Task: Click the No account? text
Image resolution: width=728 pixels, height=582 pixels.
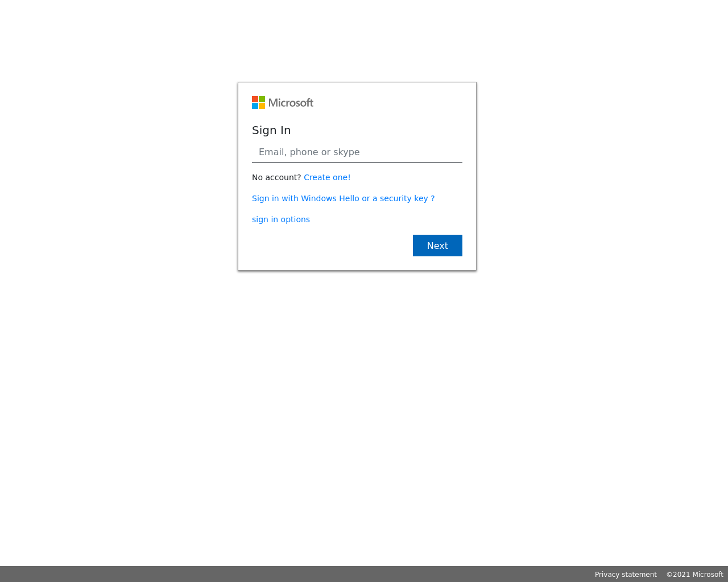Action: click(276, 177)
